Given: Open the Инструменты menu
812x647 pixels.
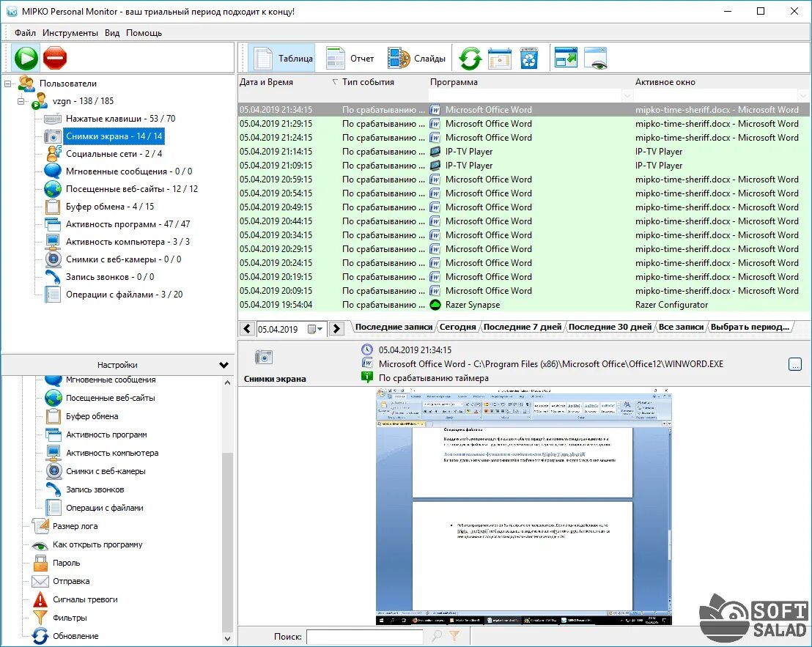Looking at the screenshot, I should pos(70,33).
